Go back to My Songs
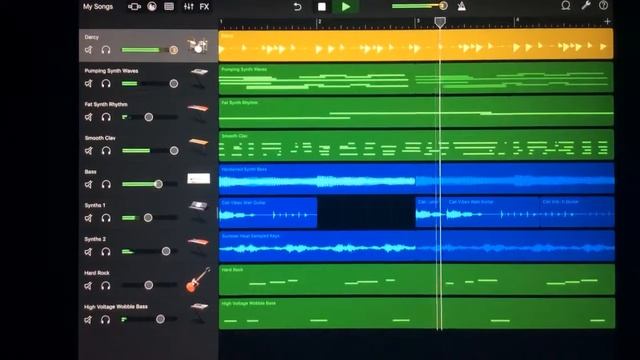This screenshot has width=640, height=360. point(98,7)
